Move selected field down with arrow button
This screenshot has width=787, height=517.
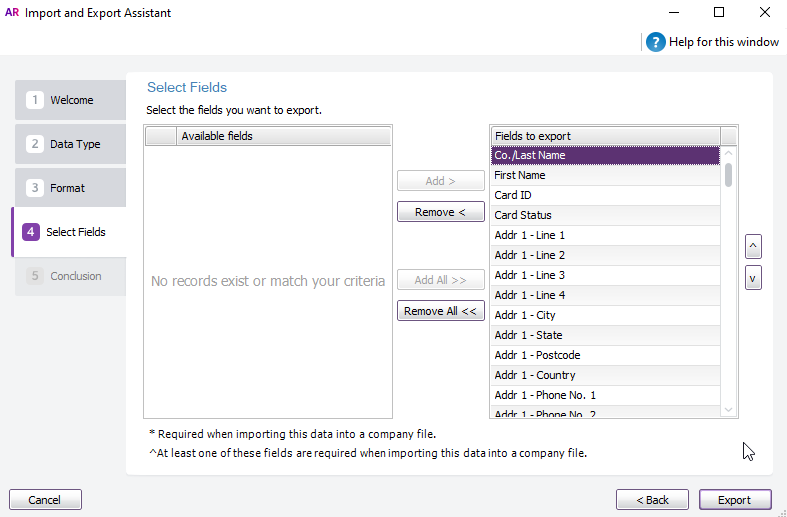coord(754,279)
